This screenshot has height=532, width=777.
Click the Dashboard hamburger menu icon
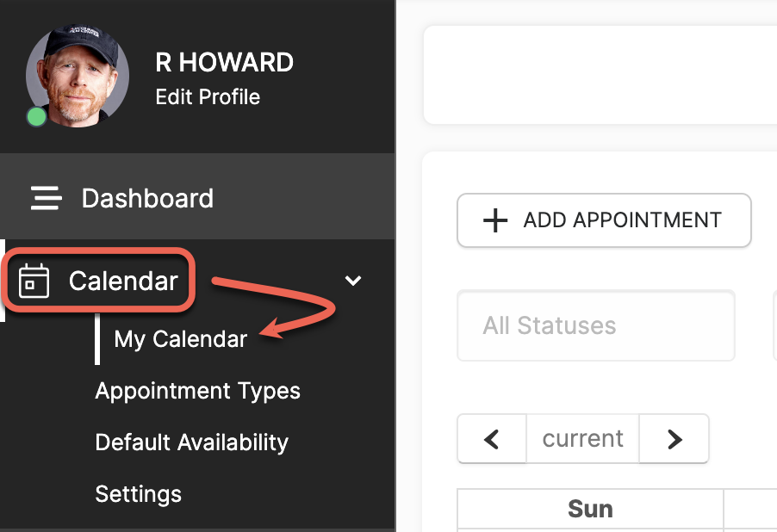point(46,198)
